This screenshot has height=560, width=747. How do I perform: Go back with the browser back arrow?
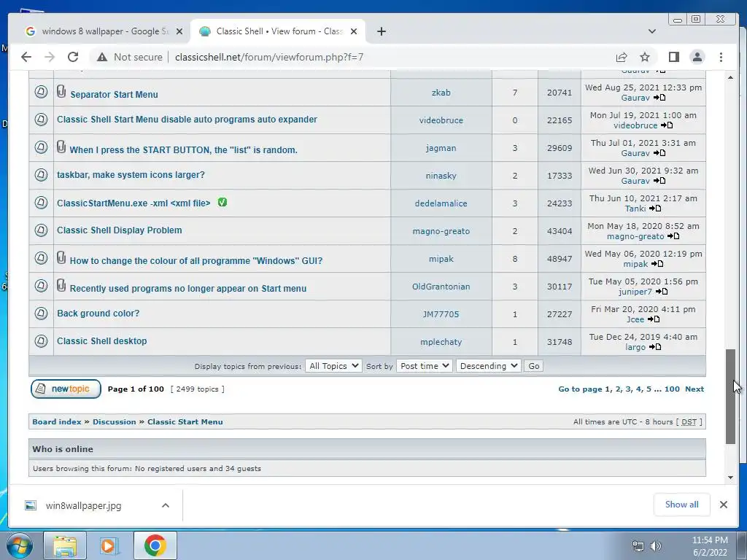click(x=26, y=57)
